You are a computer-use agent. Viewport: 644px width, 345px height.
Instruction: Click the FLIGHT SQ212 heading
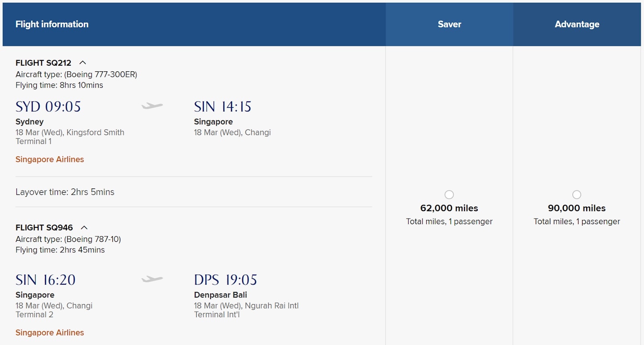point(43,63)
